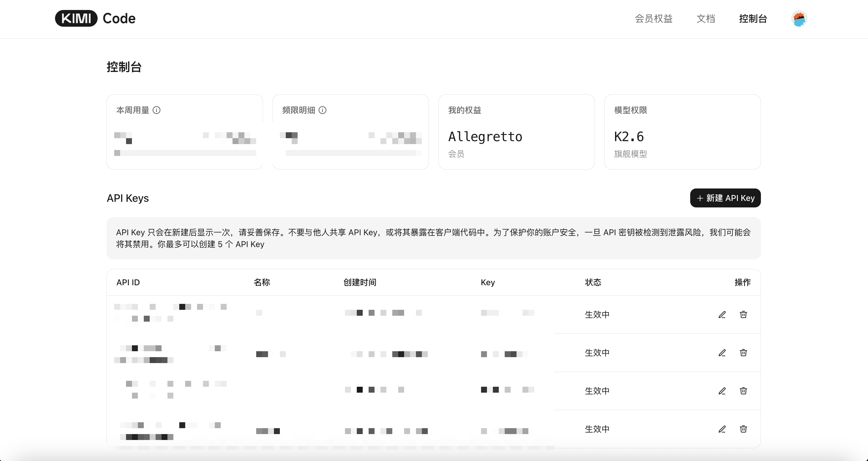Click the 状态 column header
This screenshot has width=868, height=461.
pos(593,282)
